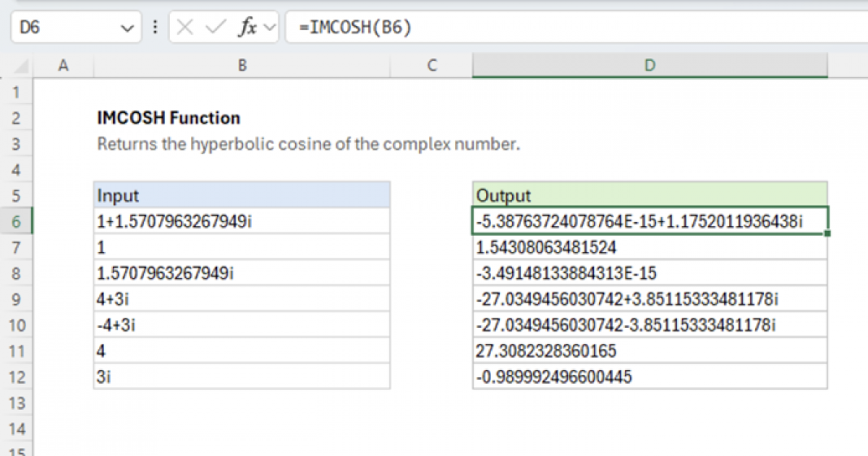Click the Cancel X icon beside formula bar
This screenshot has height=456, width=868.
(185, 27)
